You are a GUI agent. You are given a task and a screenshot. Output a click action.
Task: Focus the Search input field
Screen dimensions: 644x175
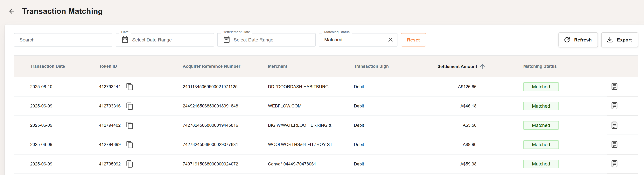pos(63,40)
